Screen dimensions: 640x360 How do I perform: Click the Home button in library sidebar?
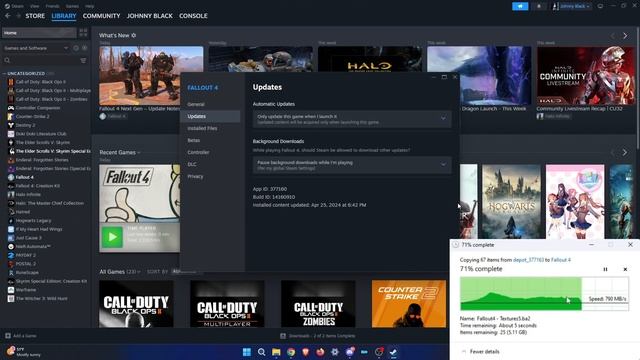pos(39,33)
